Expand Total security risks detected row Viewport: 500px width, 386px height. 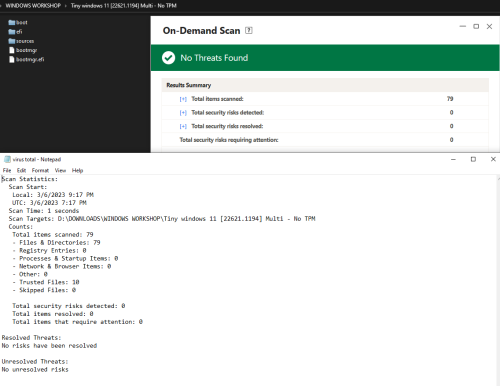(x=183, y=113)
